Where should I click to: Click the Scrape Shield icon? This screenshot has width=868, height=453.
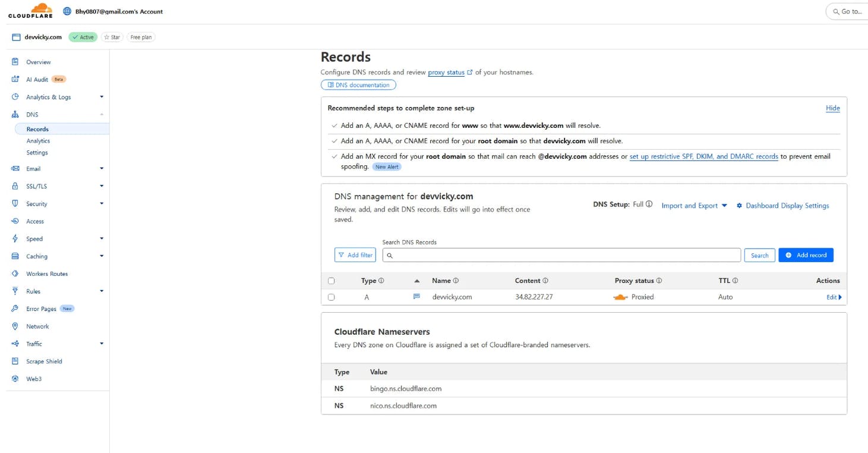click(x=15, y=361)
